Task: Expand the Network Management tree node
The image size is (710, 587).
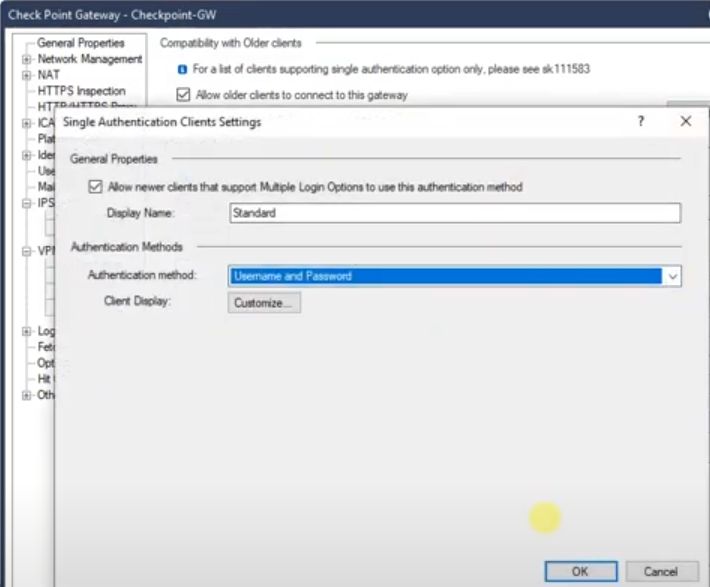Action: click(27, 59)
